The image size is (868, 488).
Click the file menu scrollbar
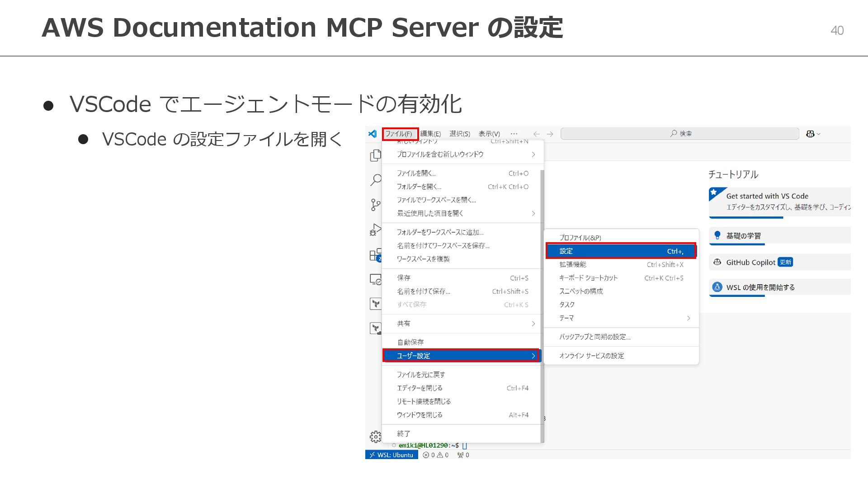tap(542, 306)
